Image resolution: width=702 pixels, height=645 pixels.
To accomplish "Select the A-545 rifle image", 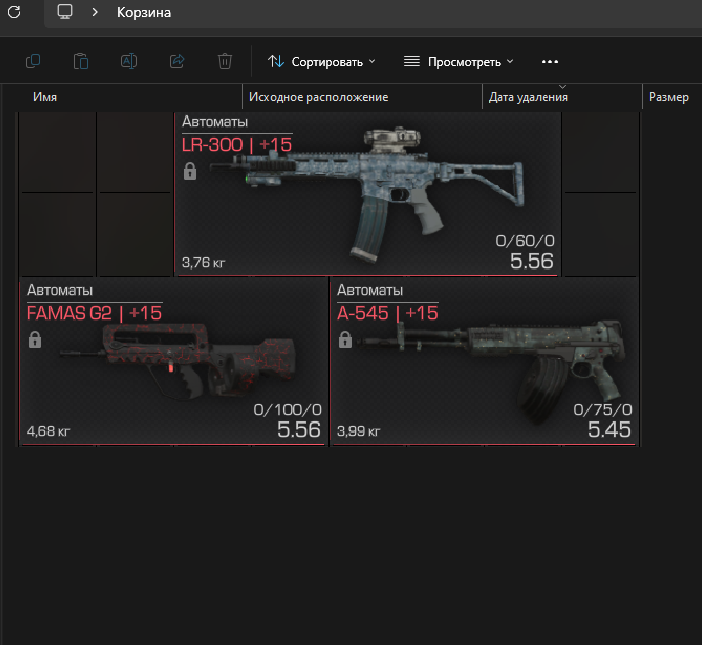I will point(493,371).
